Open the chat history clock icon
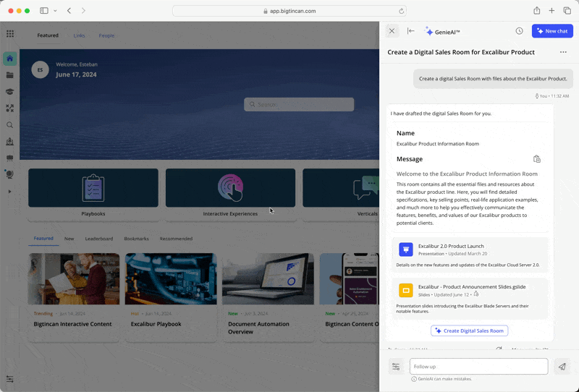Image resolution: width=579 pixels, height=392 pixels. [x=519, y=31]
